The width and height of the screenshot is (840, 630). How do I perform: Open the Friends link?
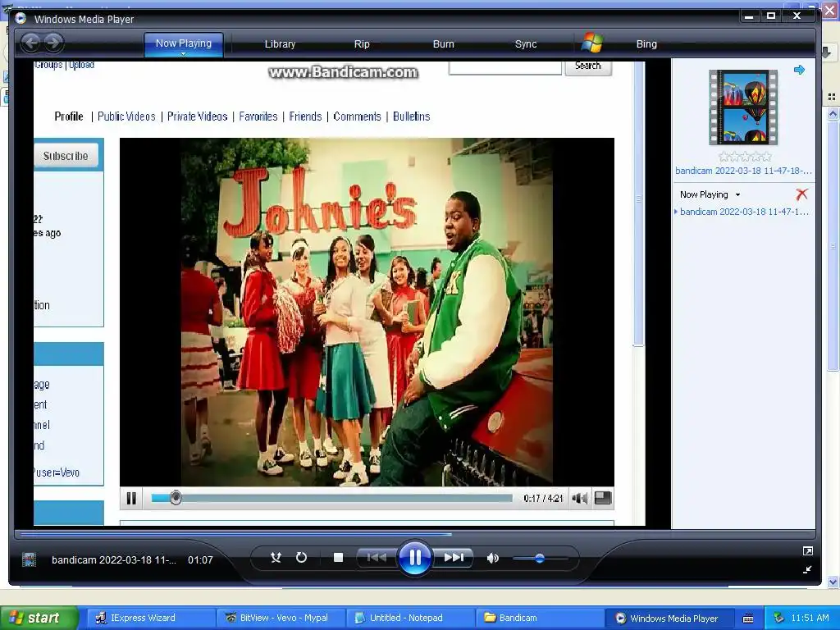305,116
